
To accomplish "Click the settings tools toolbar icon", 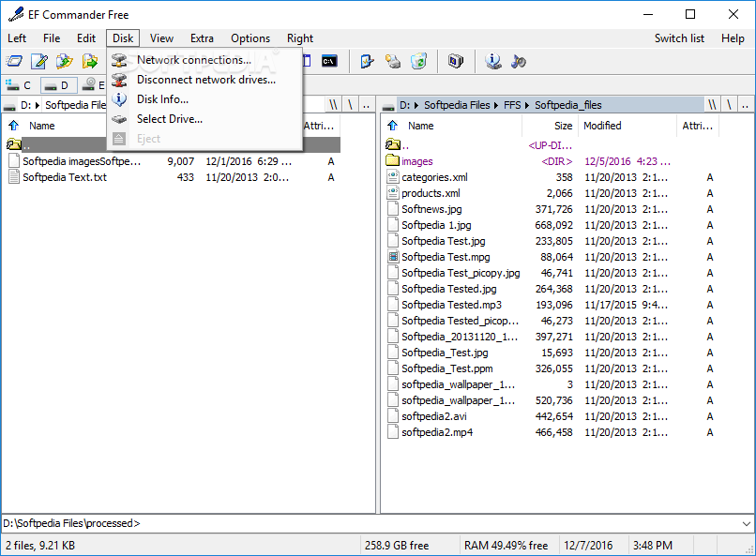I will tap(519, 61).
